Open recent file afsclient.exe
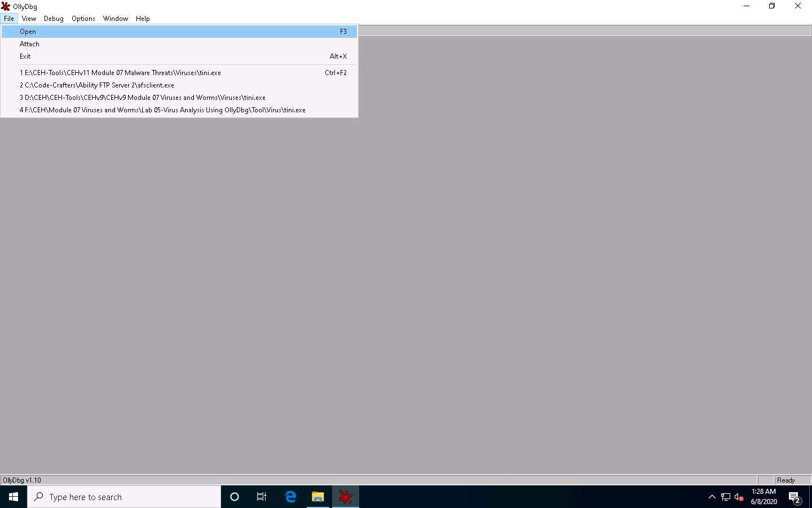This screenshot has height=508, width=812. click(179, 85)
